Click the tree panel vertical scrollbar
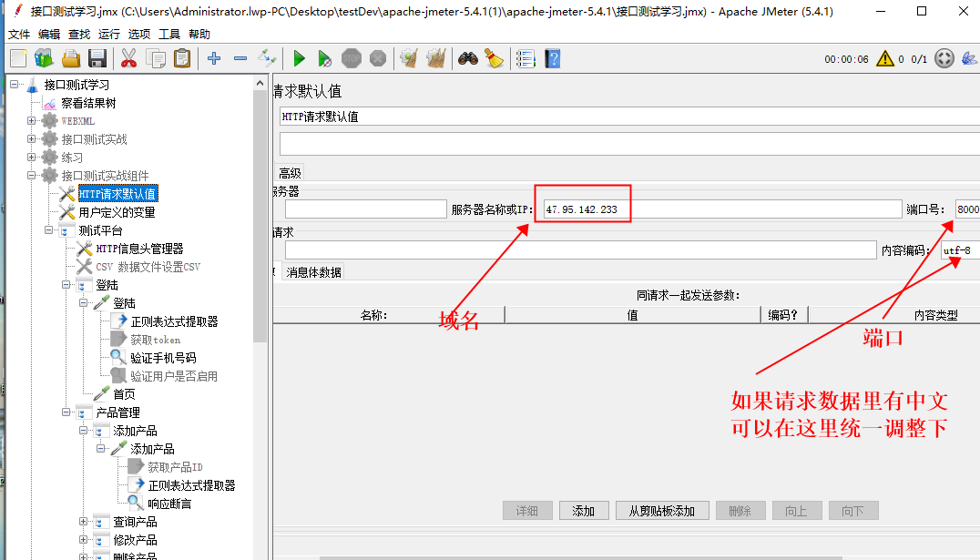Viewport: 980px width, 560px height. (260, 216)
